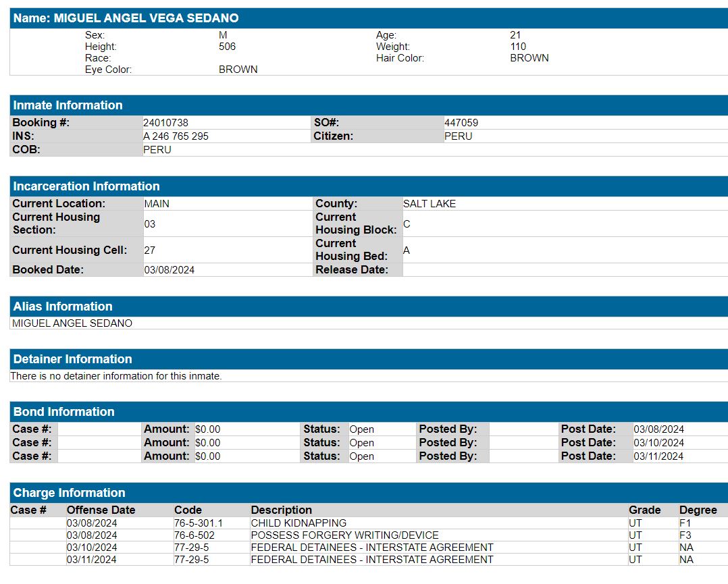Click the Citizen value PERU
Viewport: 728px width, 584px height.
[x=459, y=136]
